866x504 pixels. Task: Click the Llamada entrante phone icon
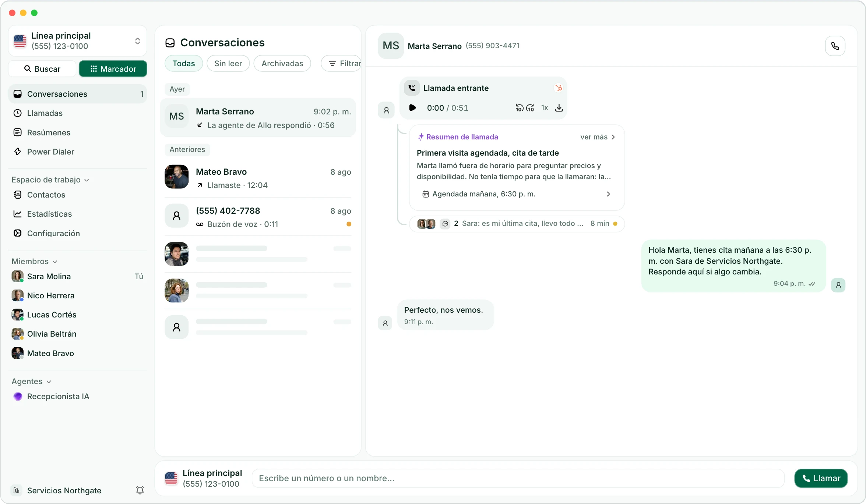tap(412, 88)
